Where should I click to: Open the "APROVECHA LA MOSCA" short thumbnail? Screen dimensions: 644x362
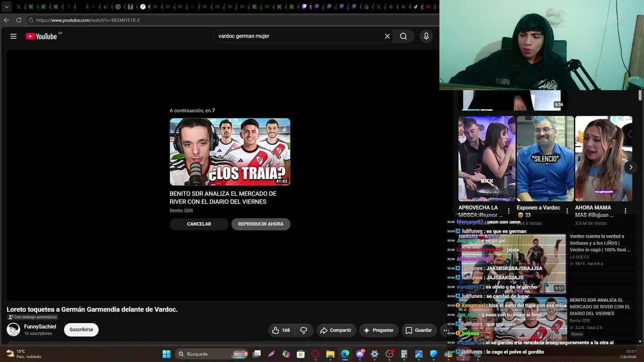coord(487,158)
